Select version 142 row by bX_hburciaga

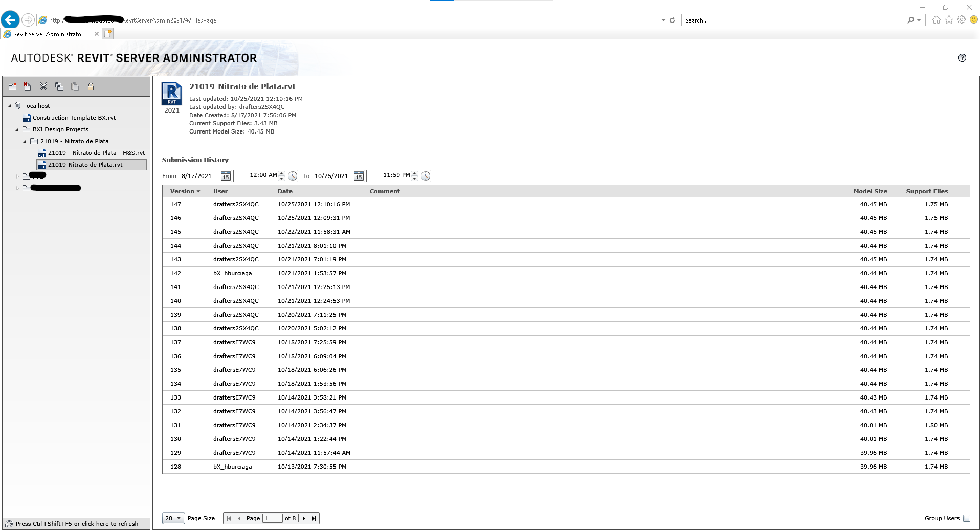(566, 273)
